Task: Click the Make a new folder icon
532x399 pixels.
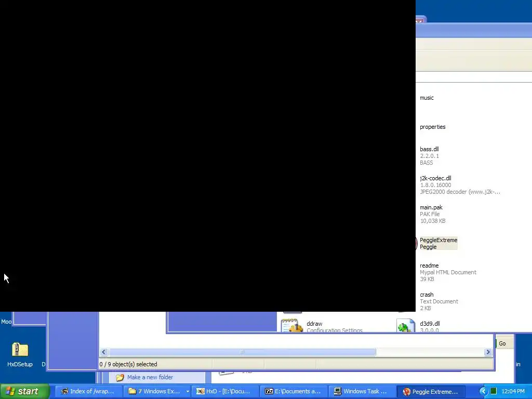Action: click(x=120, y=377)
